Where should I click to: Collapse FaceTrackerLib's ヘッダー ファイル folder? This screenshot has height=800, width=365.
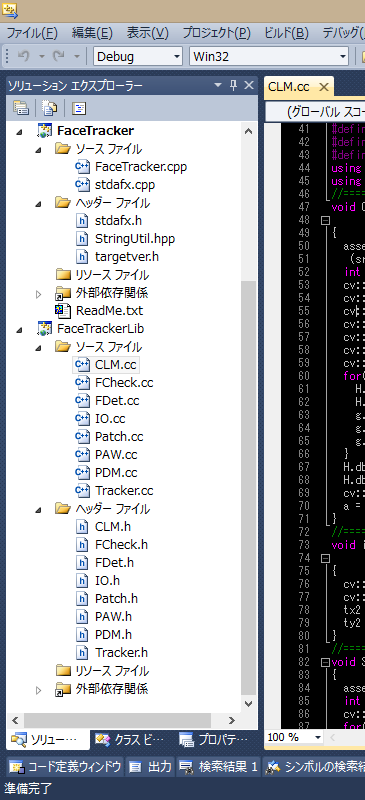(x=38, y=510)
